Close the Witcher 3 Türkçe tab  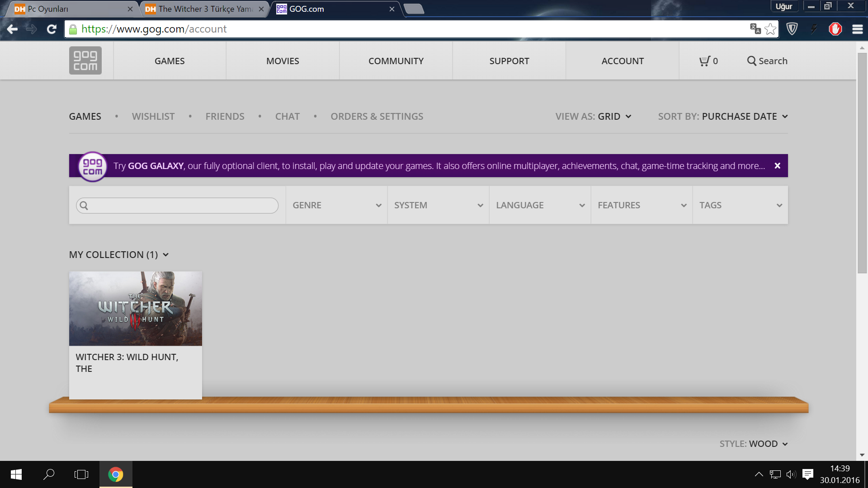tap(261, 9)
